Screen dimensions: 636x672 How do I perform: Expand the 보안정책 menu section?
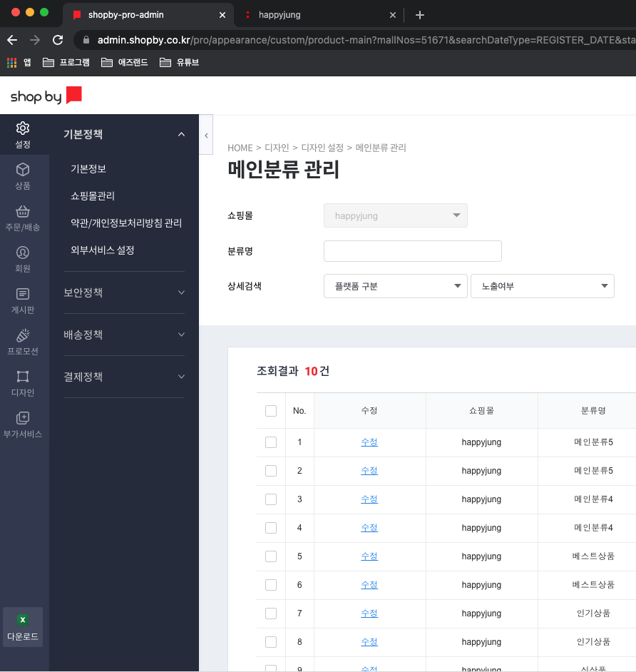123,292
